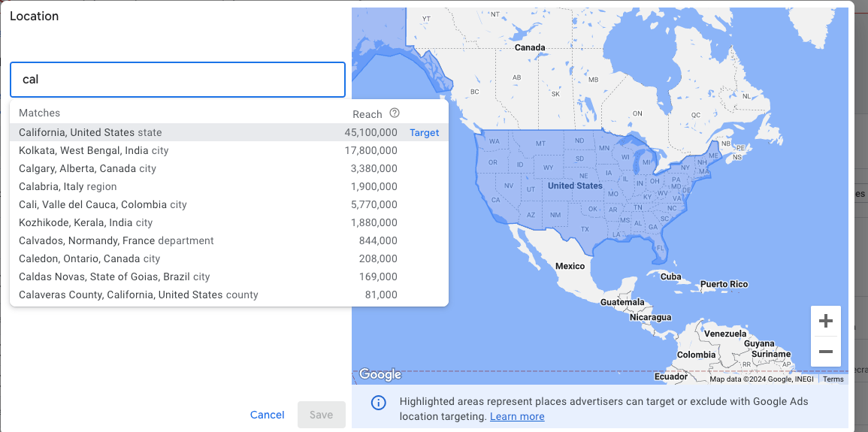
Task: Select Calaveras County, California result
Action: pos(229,295)
